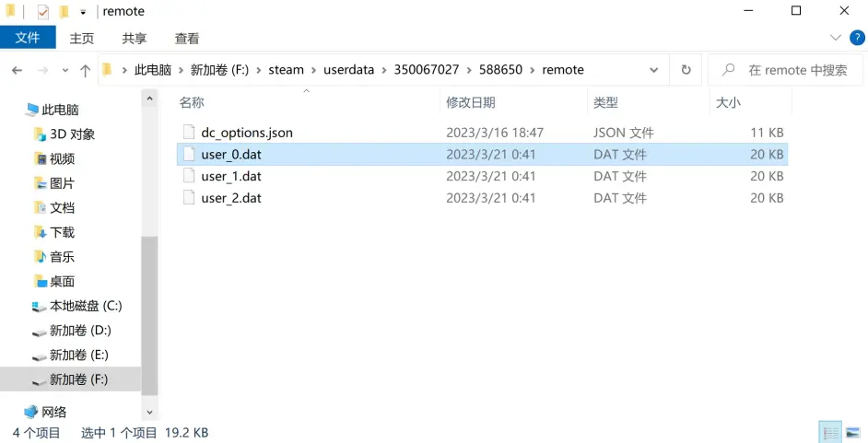Image resolution: width=868 pixels, height=443 pixels.
Task: Click the Back navigation arrow
Action: point(17,70)
